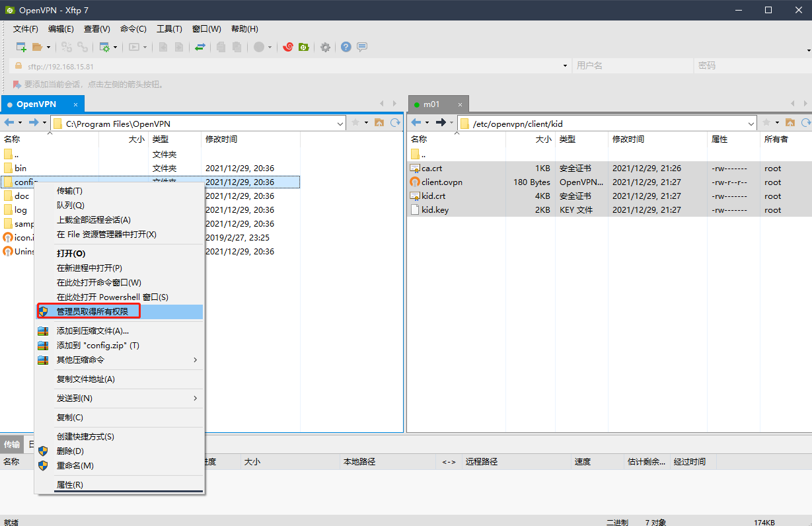Click the red swirl Xshell icon
This screenshot has width=812, height=526.
(288, 47)
